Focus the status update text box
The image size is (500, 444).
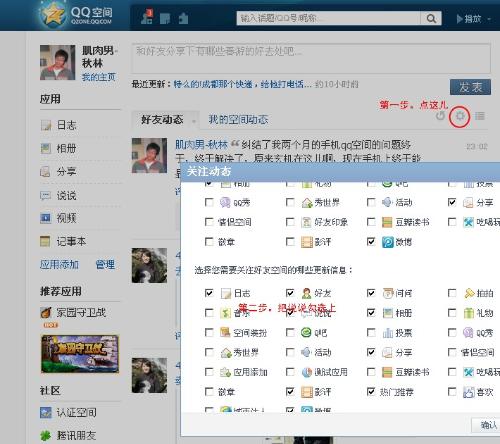pos(311,58)
